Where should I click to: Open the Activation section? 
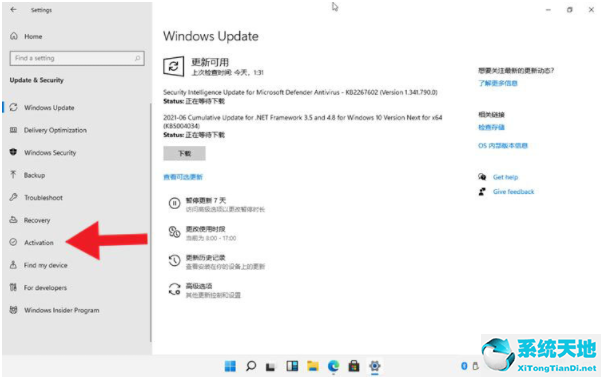pyautogui.click(x=39, y=243)
